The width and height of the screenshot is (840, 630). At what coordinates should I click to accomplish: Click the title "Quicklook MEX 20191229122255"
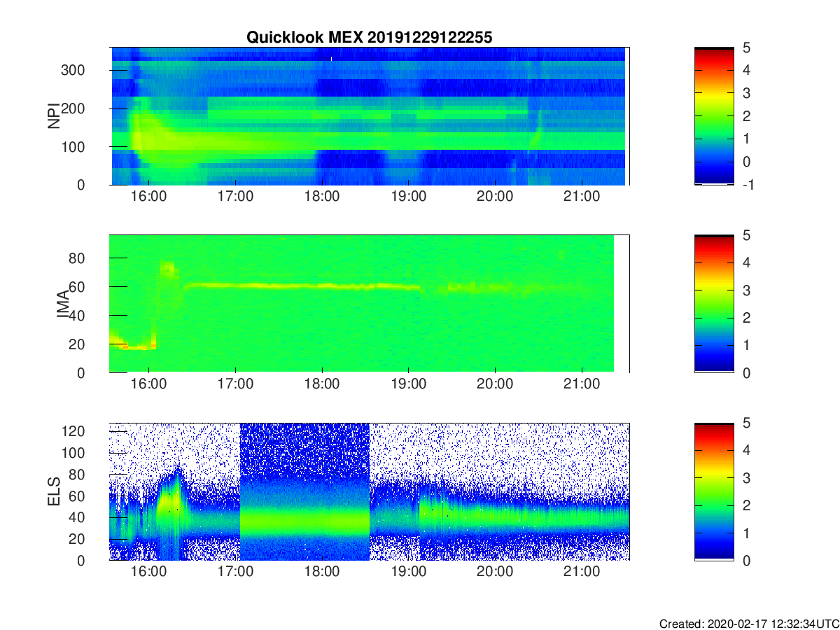pos(370,37)
